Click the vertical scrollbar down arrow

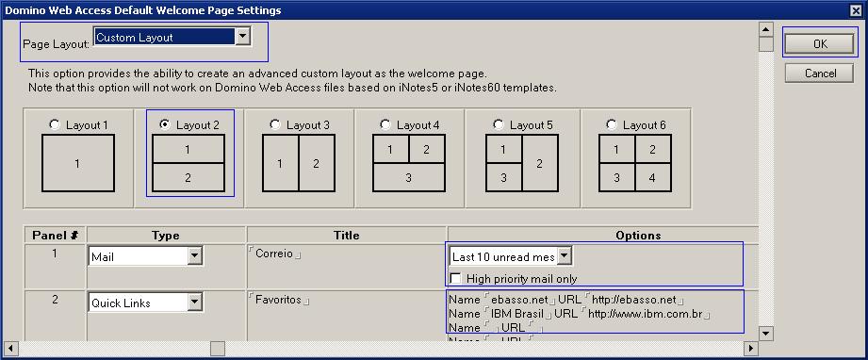tap(766, 333)
